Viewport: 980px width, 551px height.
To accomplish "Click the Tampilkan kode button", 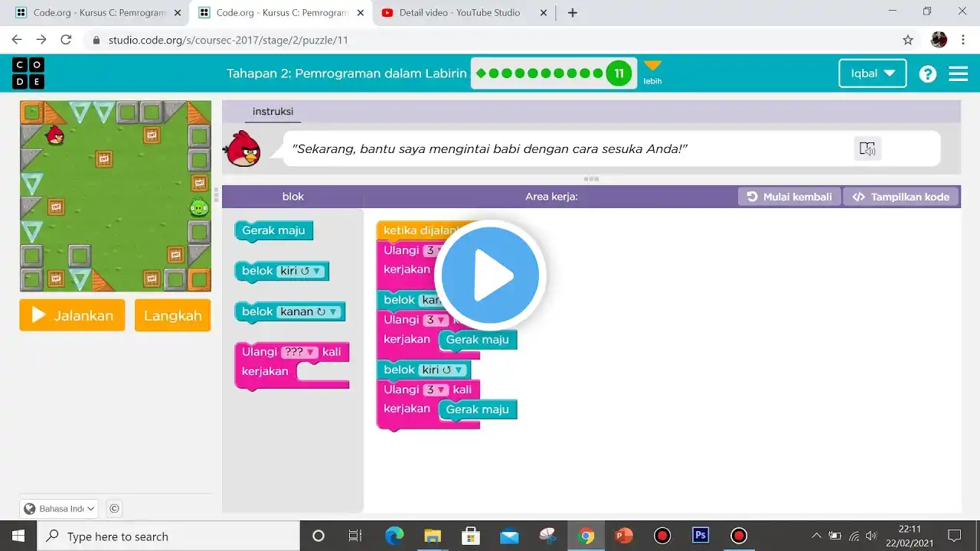I will pyautogui.click(x=900, y=197).
